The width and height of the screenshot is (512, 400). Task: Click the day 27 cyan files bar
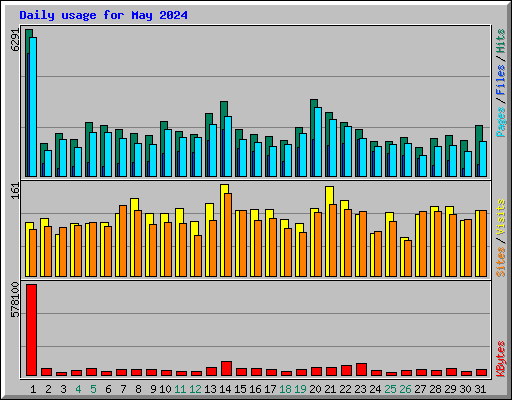(423, 166)
